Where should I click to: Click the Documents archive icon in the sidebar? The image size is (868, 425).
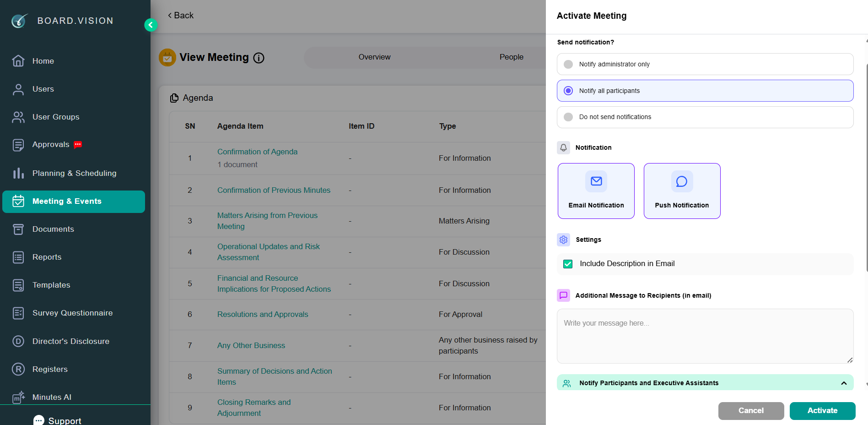tap(18, 229)
